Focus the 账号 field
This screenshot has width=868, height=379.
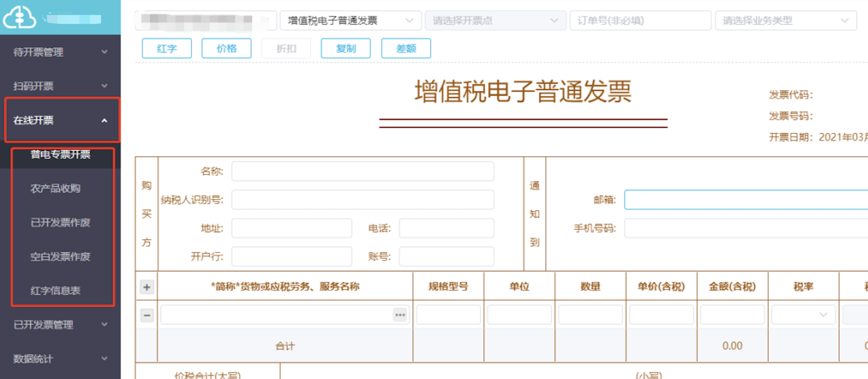pyautogui.click(x=446, y=257)
